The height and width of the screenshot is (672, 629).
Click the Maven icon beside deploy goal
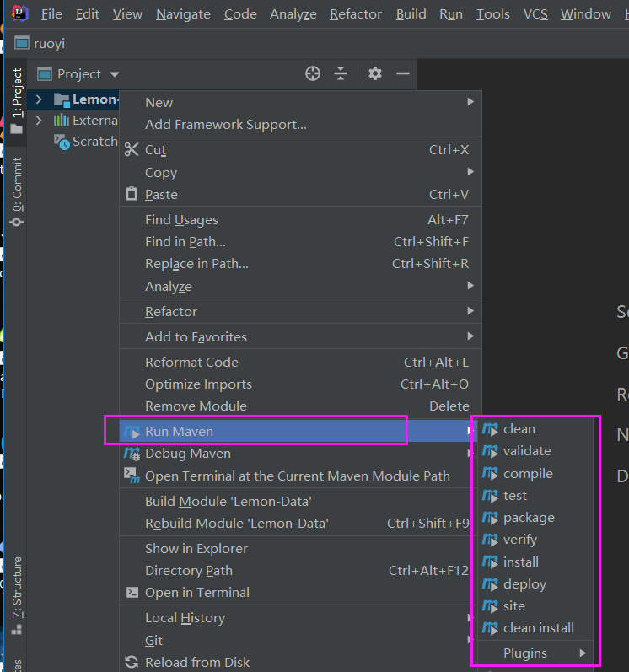490,584
